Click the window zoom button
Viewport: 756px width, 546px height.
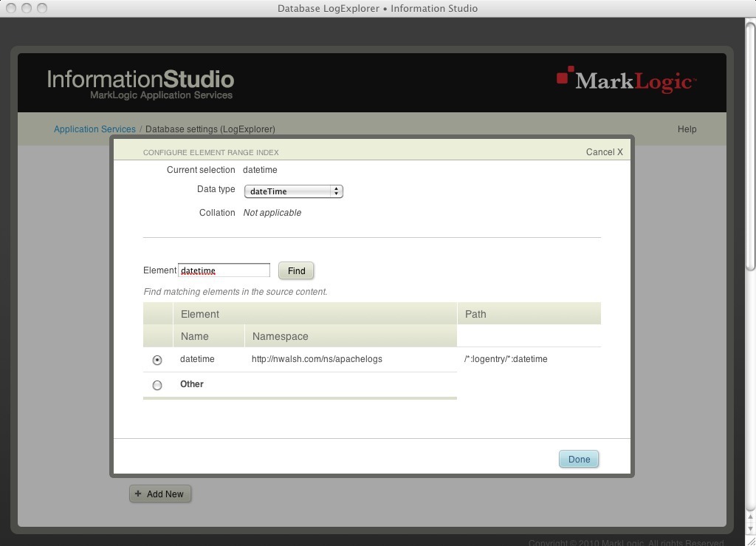coord(42,8)
